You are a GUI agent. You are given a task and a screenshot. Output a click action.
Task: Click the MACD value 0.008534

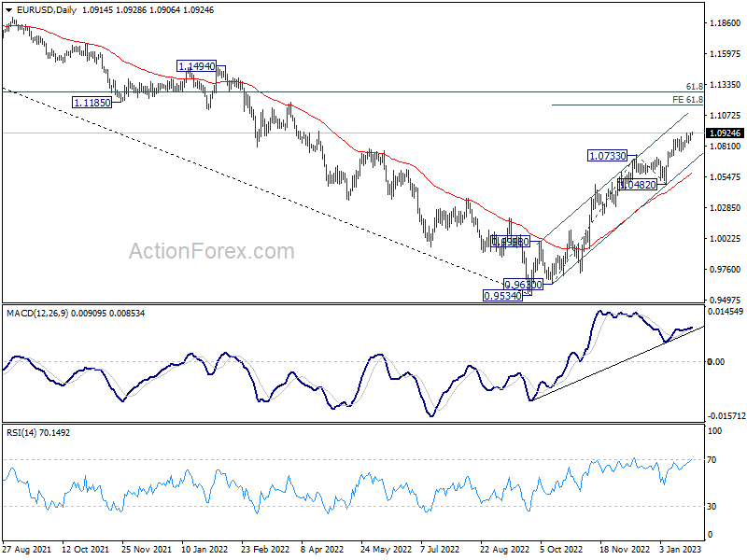click(127, 314)
